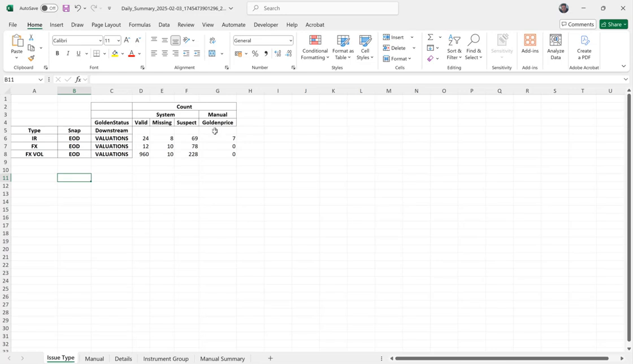633x364 pixels.
Task: Click the Wrap Text icon
Action: coord(213,40)
